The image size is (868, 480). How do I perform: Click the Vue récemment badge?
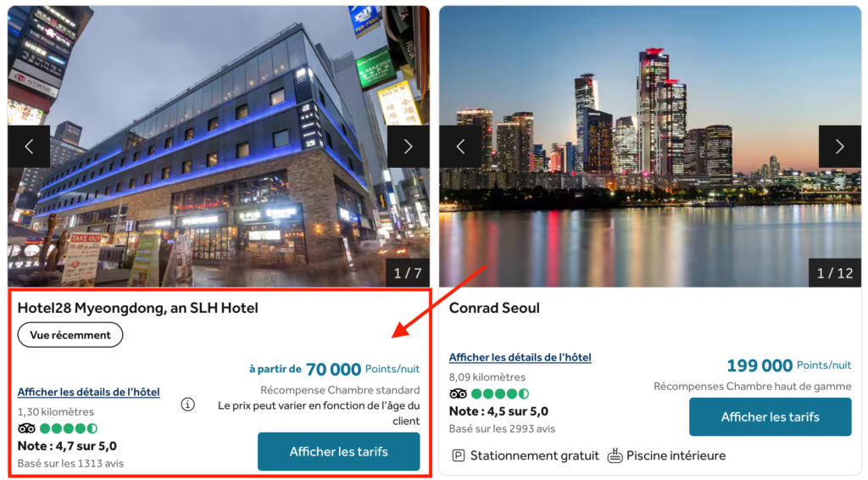click(x=70, y=335)
